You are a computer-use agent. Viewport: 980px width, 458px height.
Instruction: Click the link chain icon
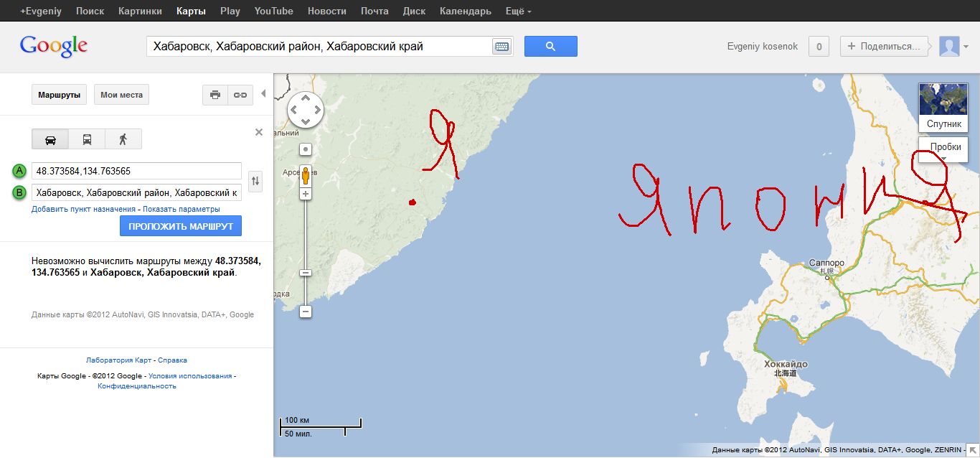tap(240, 95)
